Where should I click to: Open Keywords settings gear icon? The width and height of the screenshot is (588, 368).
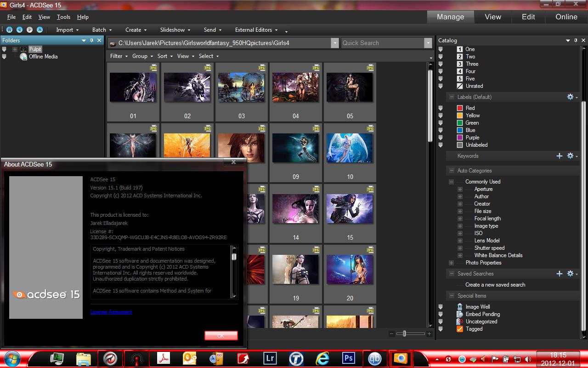[x=570, y=156]
